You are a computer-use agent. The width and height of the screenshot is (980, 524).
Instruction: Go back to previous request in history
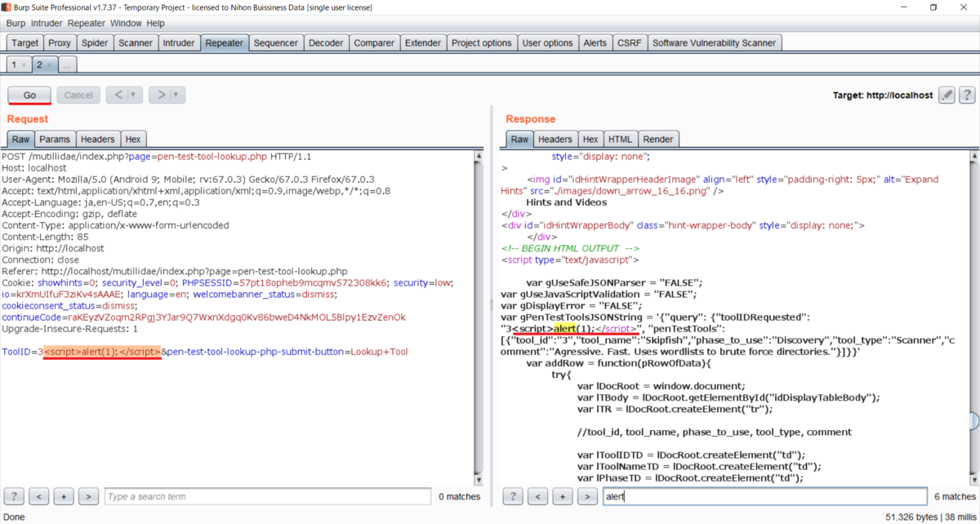(118, 95)
